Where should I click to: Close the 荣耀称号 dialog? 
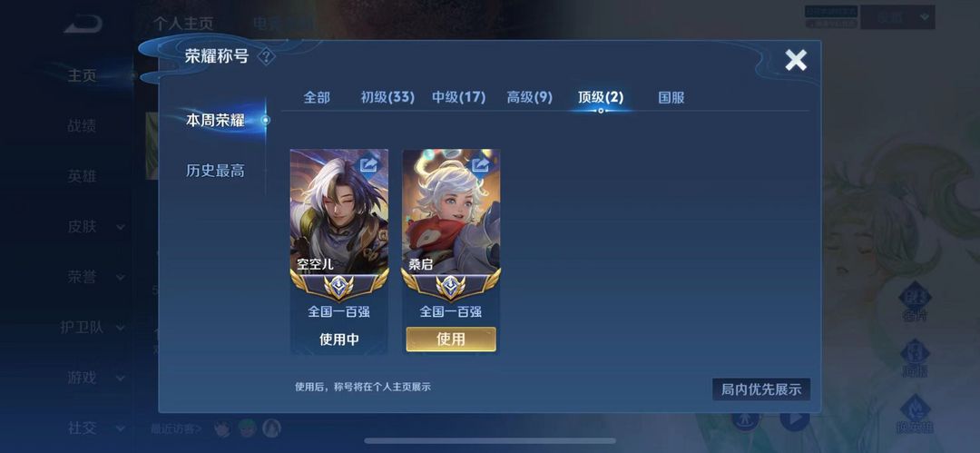pyautogui.click(x=796, y=60)
